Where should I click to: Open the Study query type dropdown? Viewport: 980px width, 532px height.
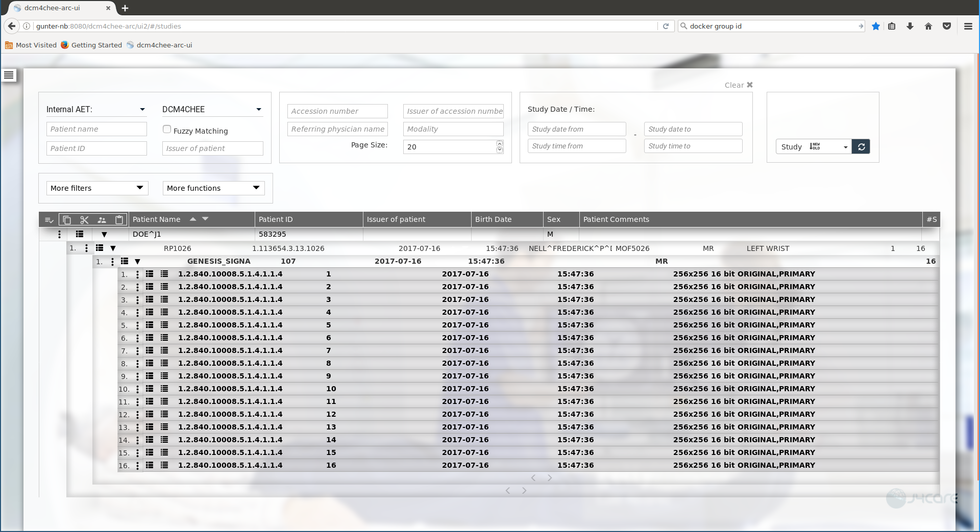(814, 147)
